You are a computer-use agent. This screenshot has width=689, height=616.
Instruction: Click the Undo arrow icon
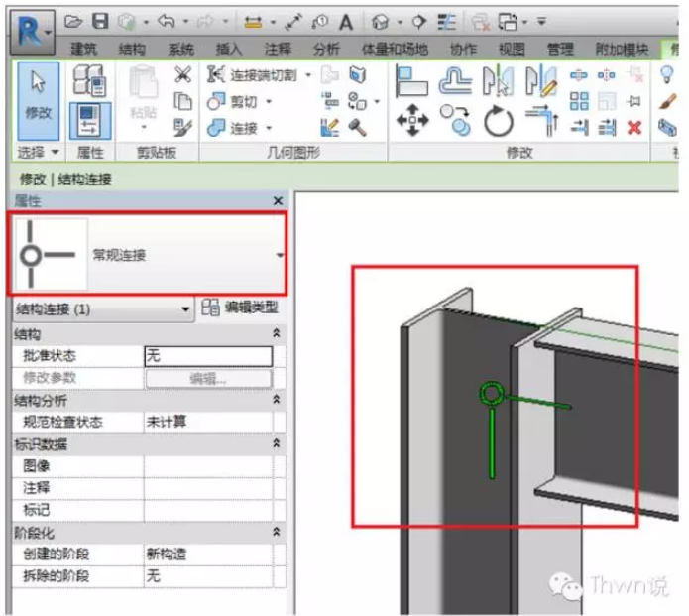pyautogui.click(x=167, y=21)
